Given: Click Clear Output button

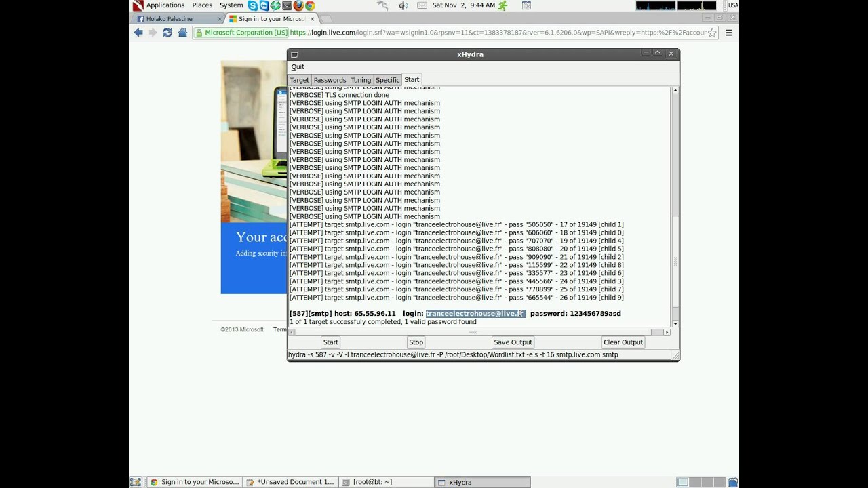Looking at the screenshot, I should coord(623,342).
